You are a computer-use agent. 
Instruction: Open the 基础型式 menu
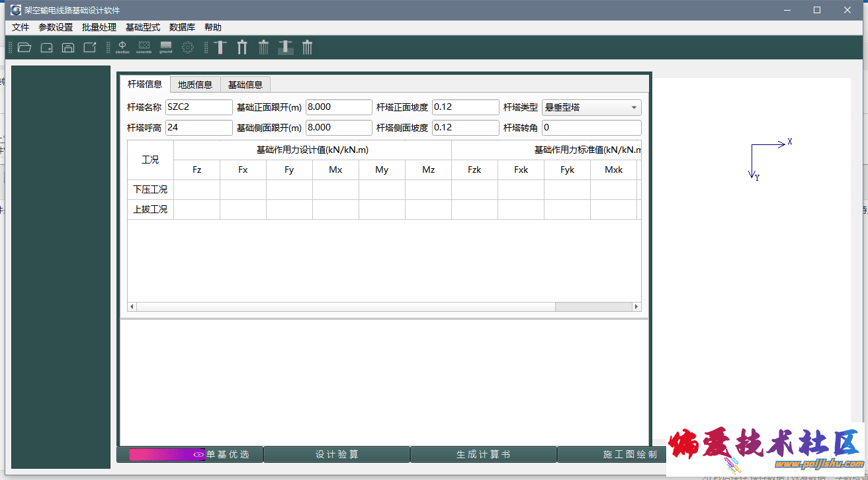[x=143, y=27]
